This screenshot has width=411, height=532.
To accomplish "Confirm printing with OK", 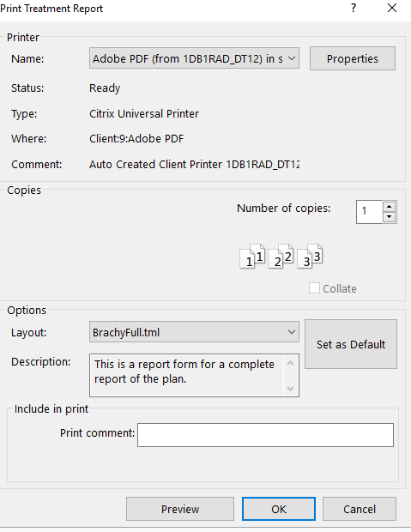I will pyautogui.click(x=279, y=509).
